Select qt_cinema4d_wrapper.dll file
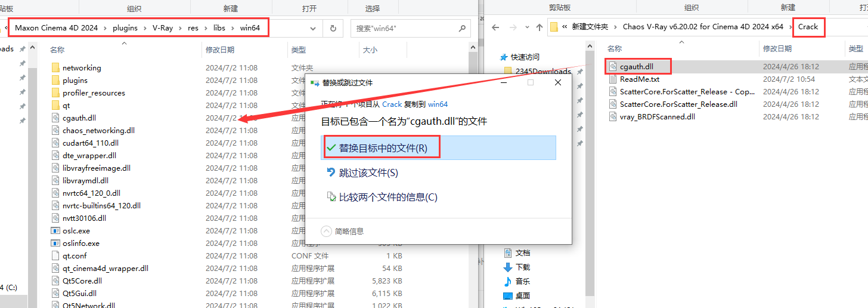This screenshot has width=868, height=308. click(106, 269)
